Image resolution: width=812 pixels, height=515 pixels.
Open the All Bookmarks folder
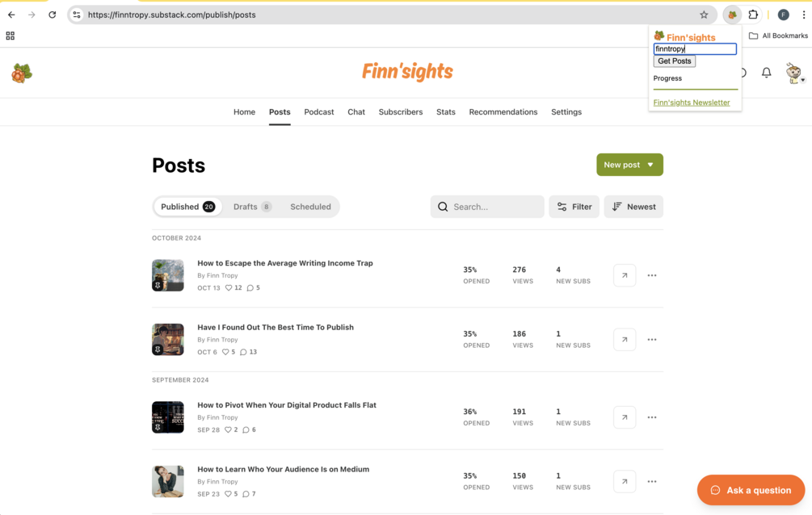coord(778,36)
